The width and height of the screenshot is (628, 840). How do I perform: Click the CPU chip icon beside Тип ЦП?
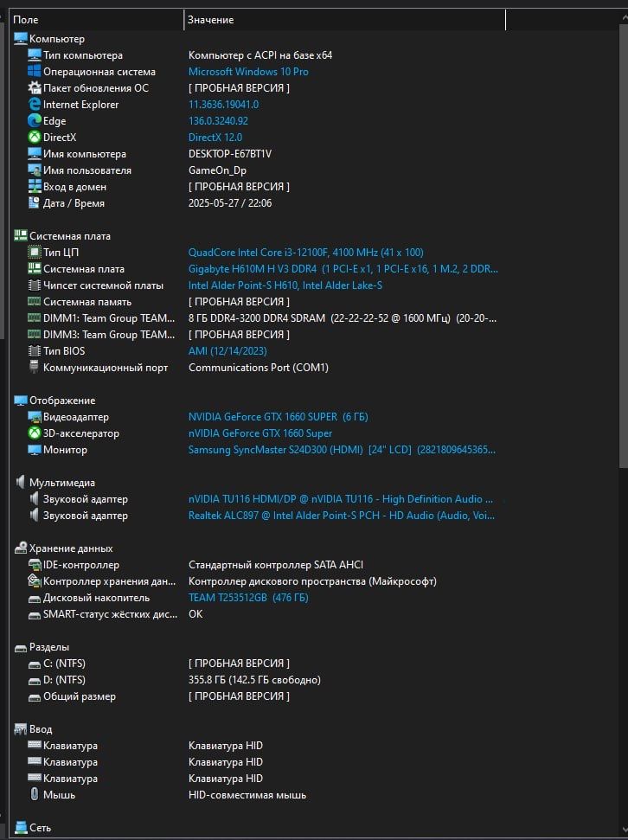click(35, 252)
